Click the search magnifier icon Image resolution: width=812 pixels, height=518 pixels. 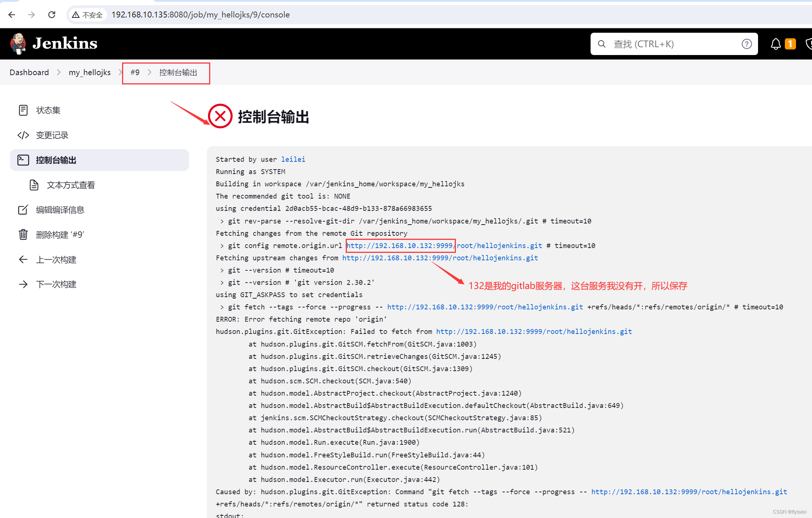click(x=601, y=44)
